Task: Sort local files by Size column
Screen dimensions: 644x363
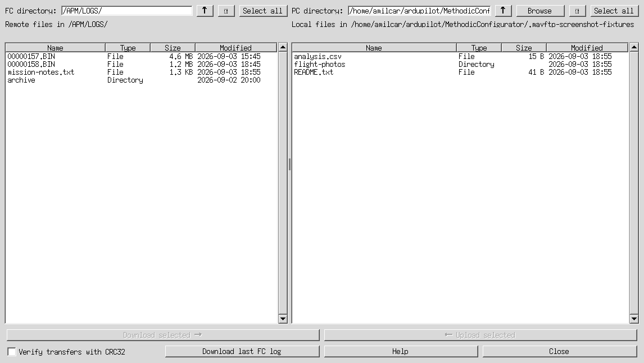Action: pos(524,48)
